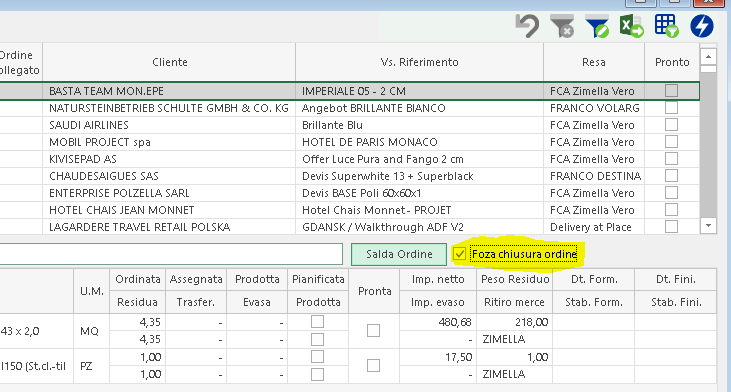Viewport: 731px width, 392px height.
Task: Click the undo arrow toolbar icon
Action: [x=527, y=26]
